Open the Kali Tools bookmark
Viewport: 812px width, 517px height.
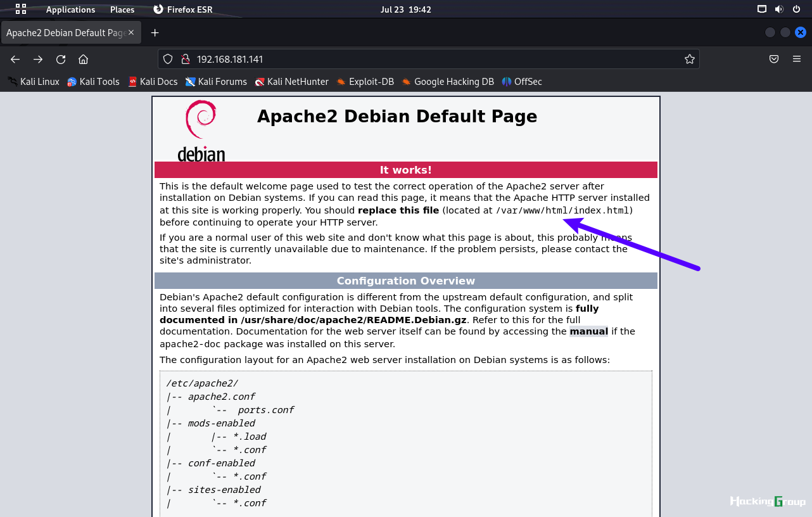[93, 81]
